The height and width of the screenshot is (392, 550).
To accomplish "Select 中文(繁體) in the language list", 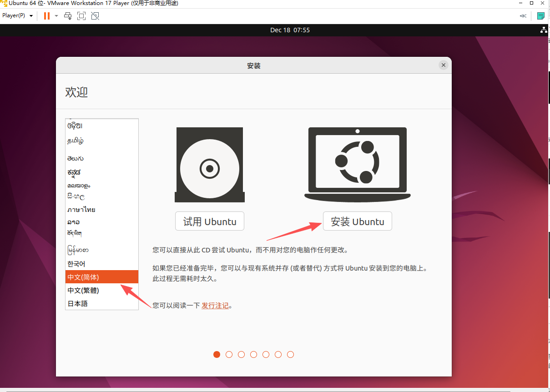I will 102,290.
